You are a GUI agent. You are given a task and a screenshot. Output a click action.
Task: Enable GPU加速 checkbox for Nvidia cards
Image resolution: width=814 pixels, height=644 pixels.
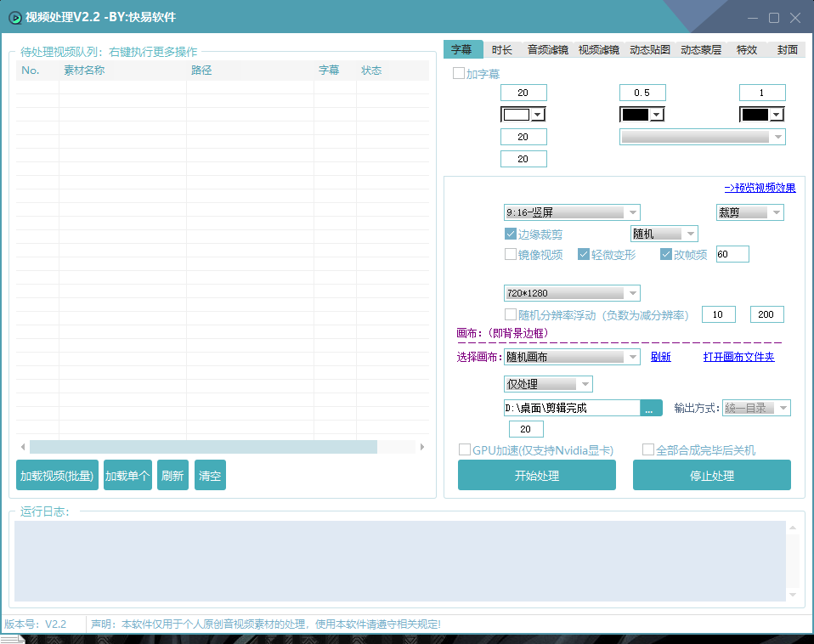[x=465, y=450]
